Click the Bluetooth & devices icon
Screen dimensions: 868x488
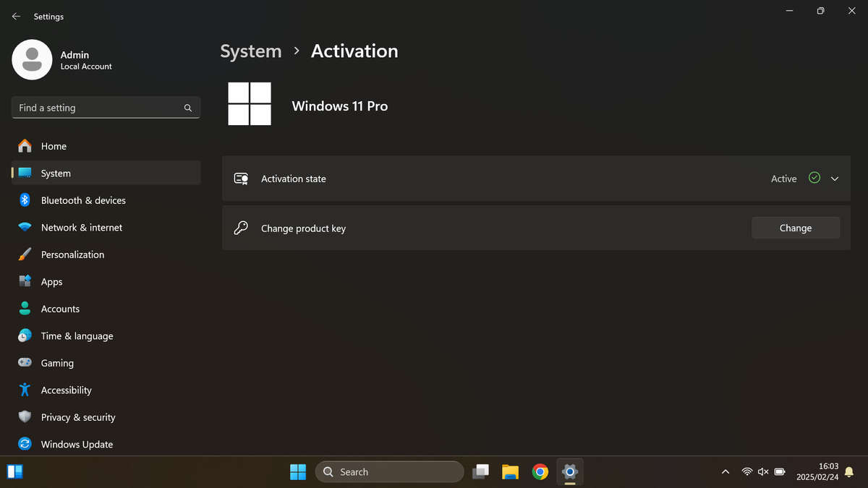(x=25, y=200)
